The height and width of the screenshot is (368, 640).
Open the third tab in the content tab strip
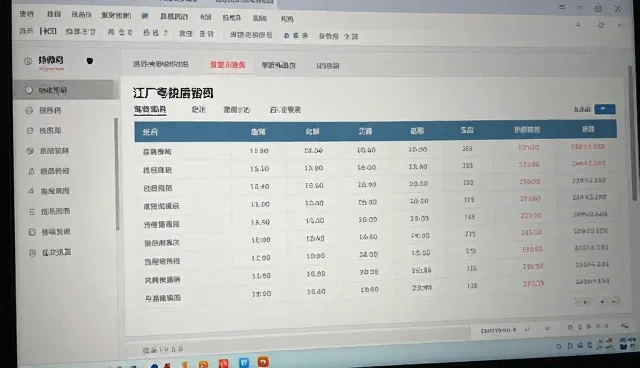coord(278,65)
